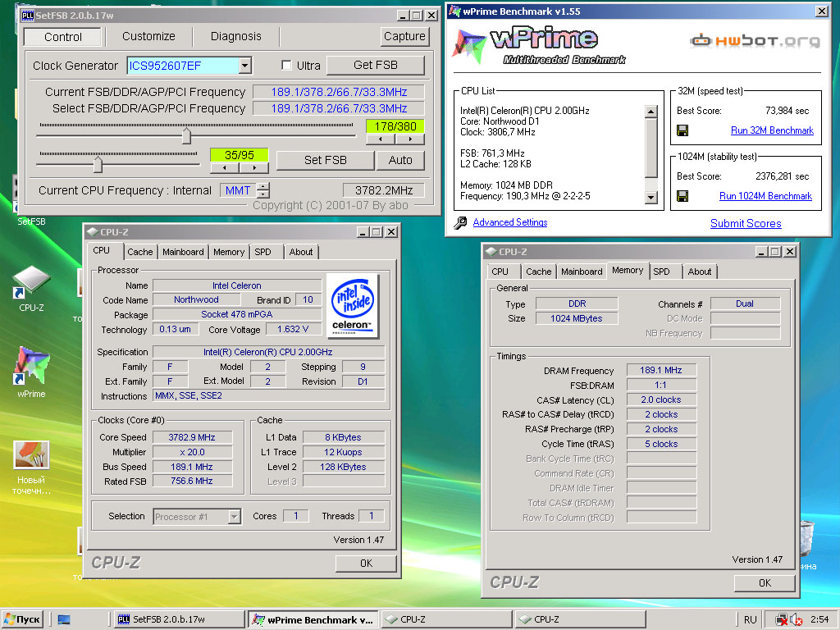Open the Clock Generator dropdown ICS952607EF
The height and width of the screenshot is (630, 840).
point(244,66)
